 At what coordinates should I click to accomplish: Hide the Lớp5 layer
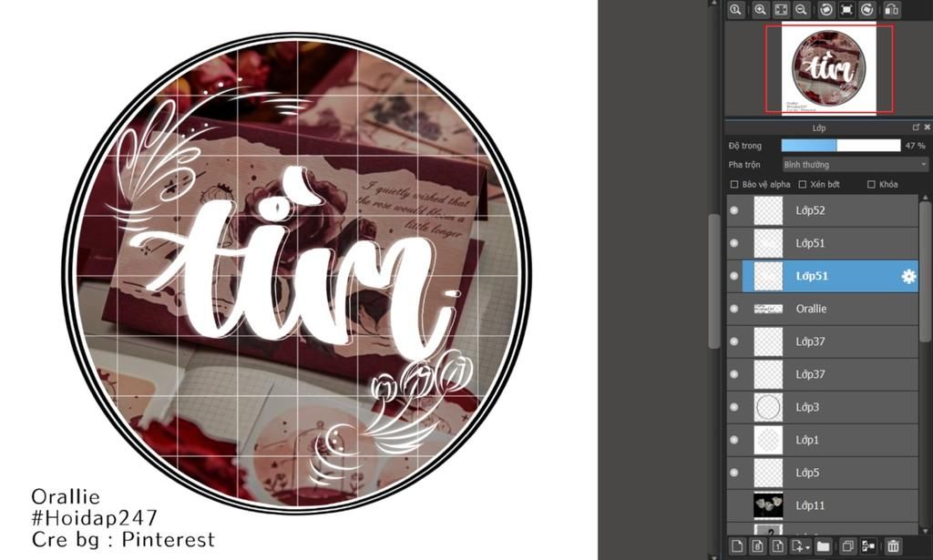(734, 473)
